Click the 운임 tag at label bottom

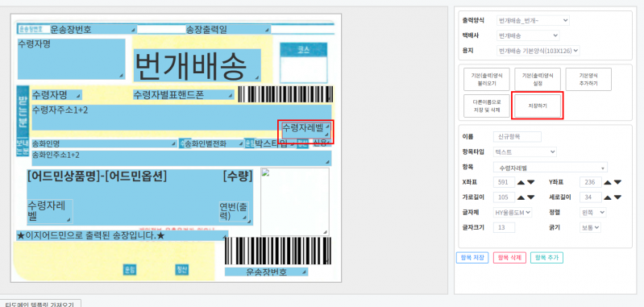point(130,269)
